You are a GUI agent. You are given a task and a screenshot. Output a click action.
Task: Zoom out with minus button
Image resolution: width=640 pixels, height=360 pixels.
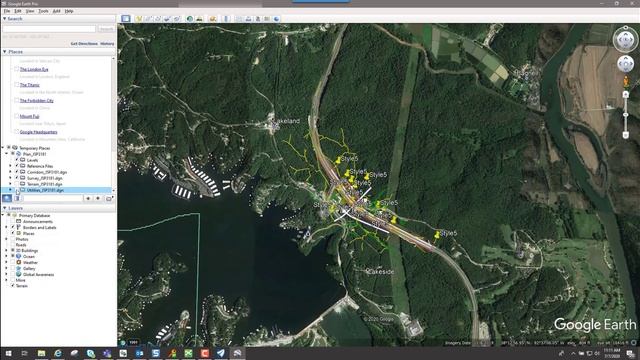tap(625, 135)
